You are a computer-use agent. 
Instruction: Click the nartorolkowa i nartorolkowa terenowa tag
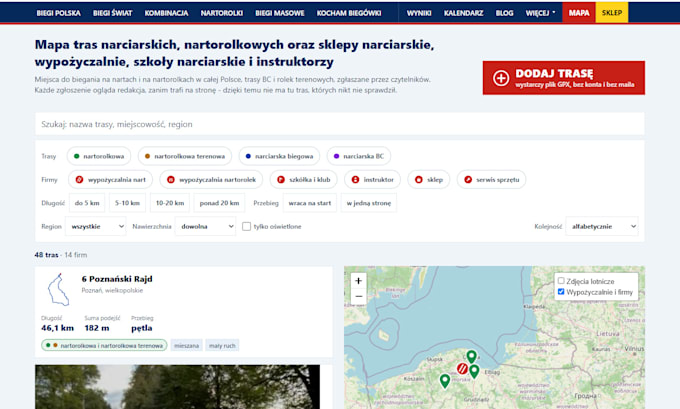[x=104, y=345]
